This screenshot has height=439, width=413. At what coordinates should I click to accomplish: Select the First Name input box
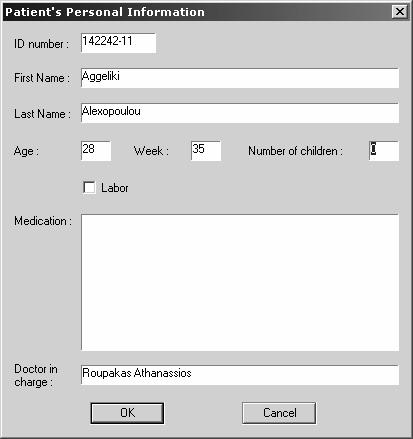[240, 78]
